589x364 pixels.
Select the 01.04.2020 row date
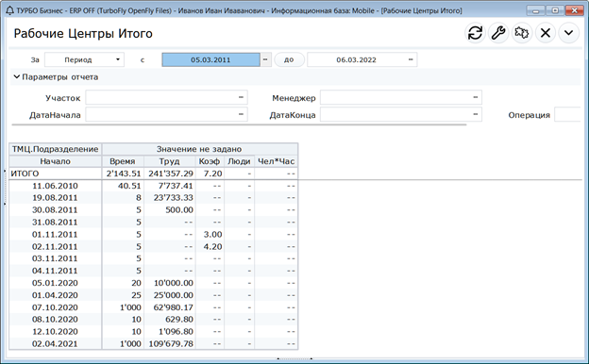coord(55,295)
